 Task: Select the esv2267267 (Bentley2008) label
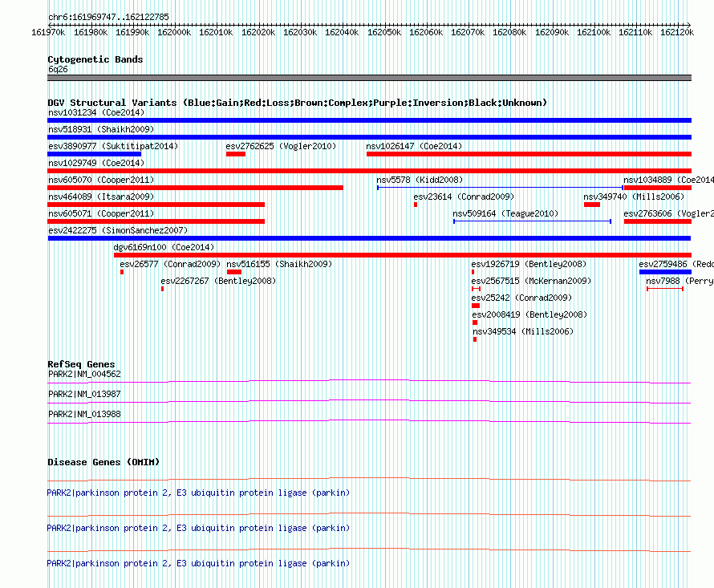point(218,281)
